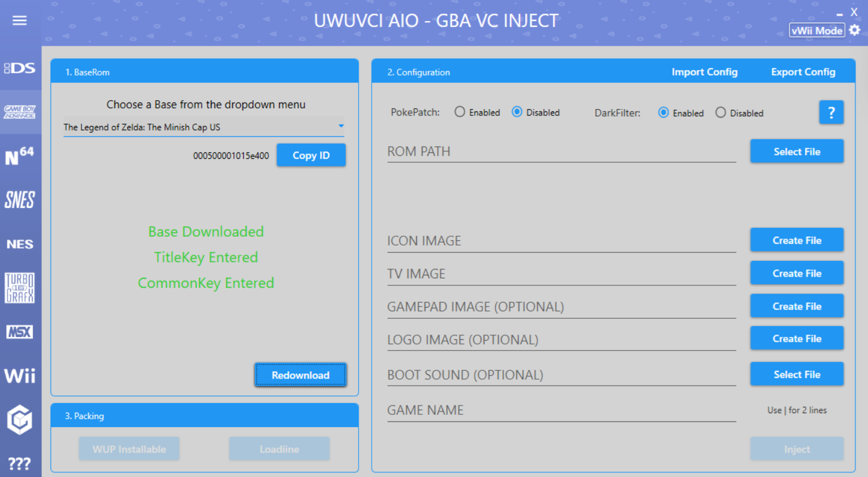Open settings gear icon
Screen dimensions: 868x477
coord(855,30)
